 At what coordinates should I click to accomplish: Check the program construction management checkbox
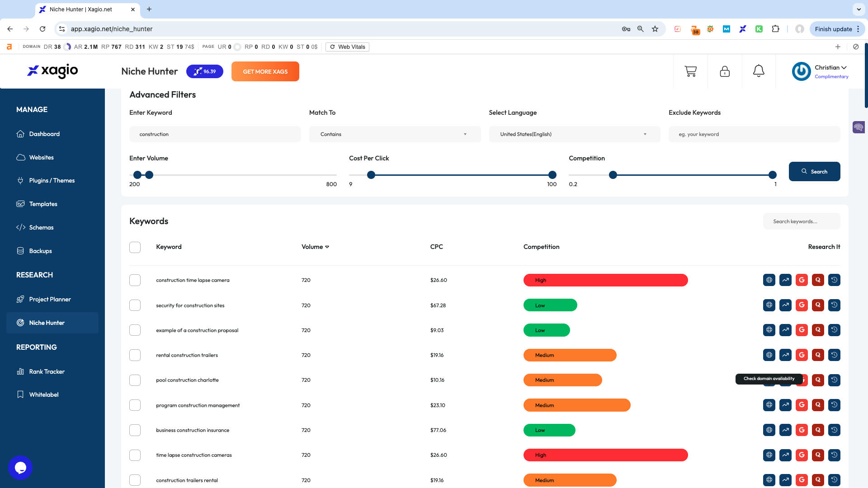[135, 405]
